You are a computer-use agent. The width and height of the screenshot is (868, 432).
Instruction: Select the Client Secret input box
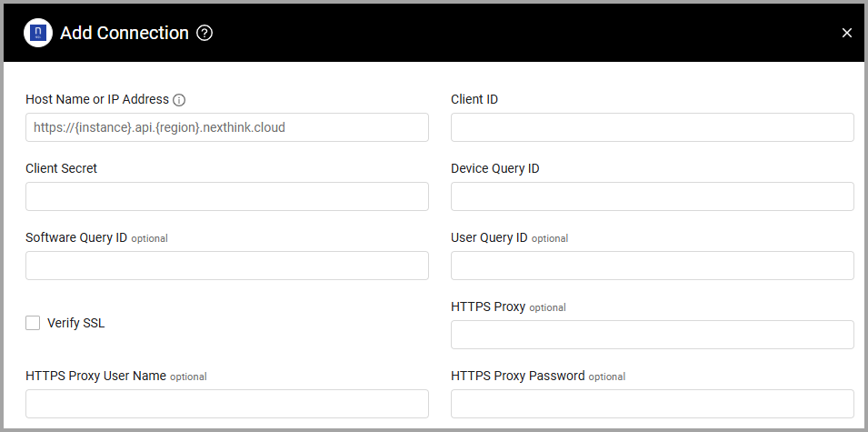pos(227,196)
